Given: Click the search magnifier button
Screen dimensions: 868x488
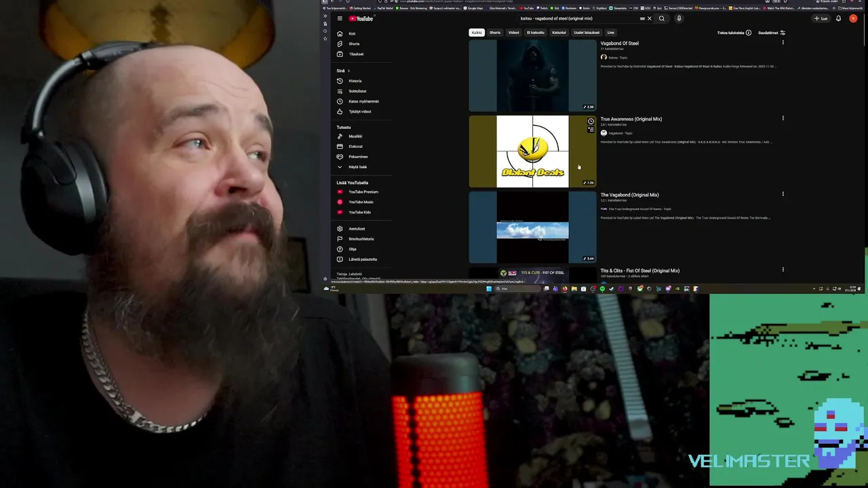Looking at the screenshot, I should click(x=662, y=18).
